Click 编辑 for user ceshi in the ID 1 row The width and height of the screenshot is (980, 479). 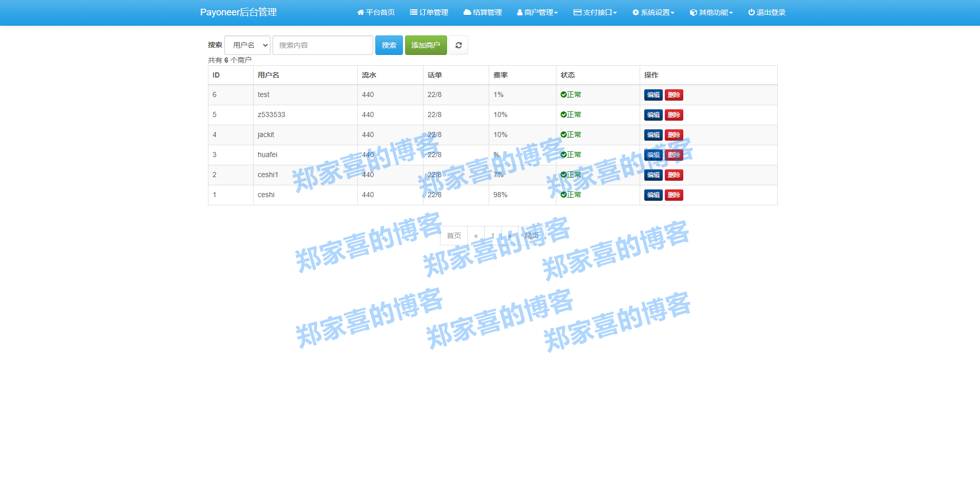tap(654, 195)
